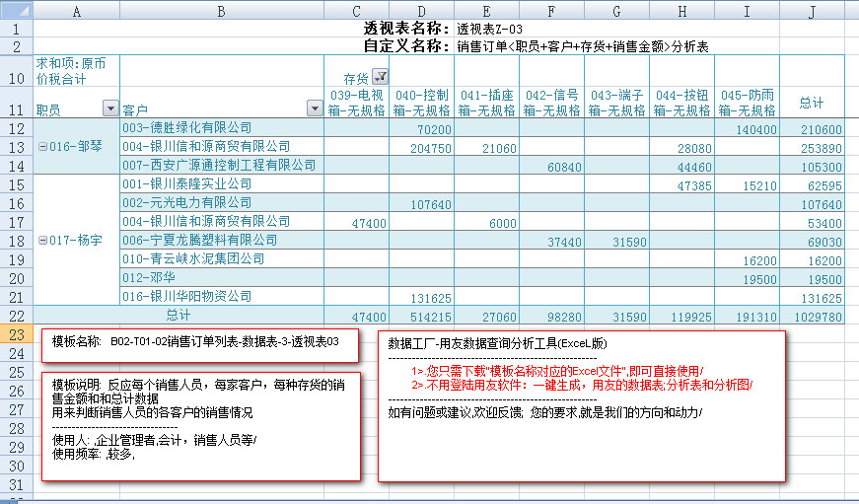
Task: Open the 职员 field dropdown arrow
Action: 109,108
